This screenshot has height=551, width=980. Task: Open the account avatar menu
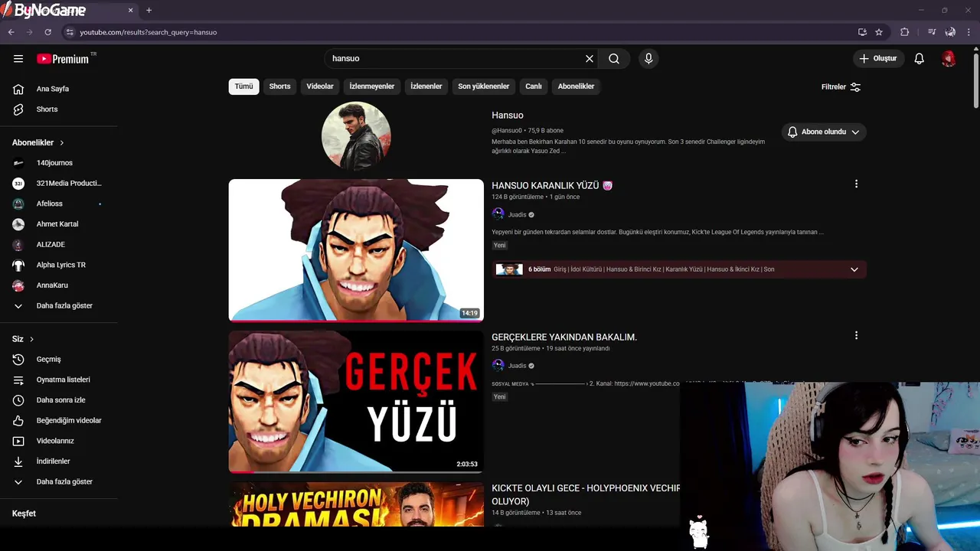(x=949, y=58)
